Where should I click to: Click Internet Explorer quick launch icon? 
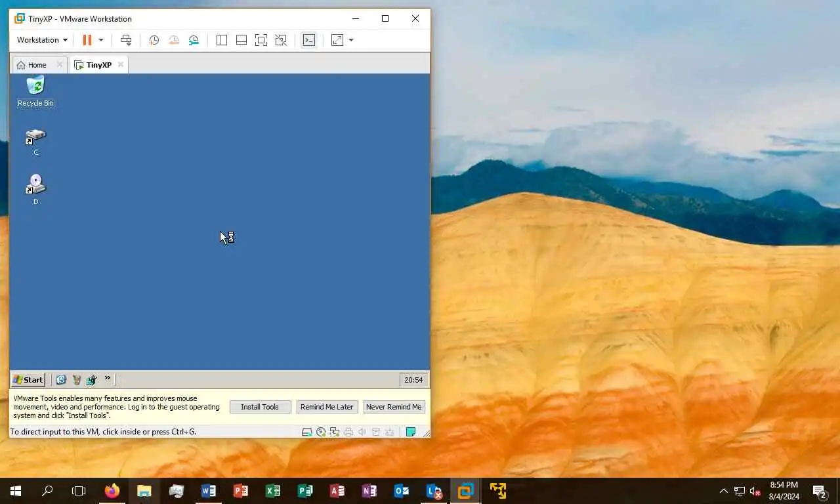click(x=61, y=379)
